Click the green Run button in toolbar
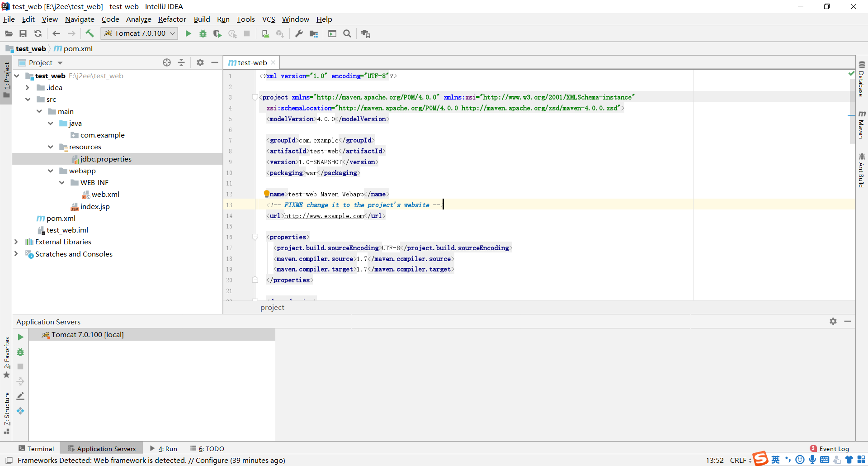The height and width of the screenshot is (466, 868). pos(188,33)
